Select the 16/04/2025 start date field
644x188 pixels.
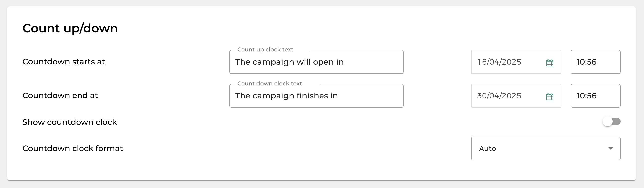click(x=516, y=62)
